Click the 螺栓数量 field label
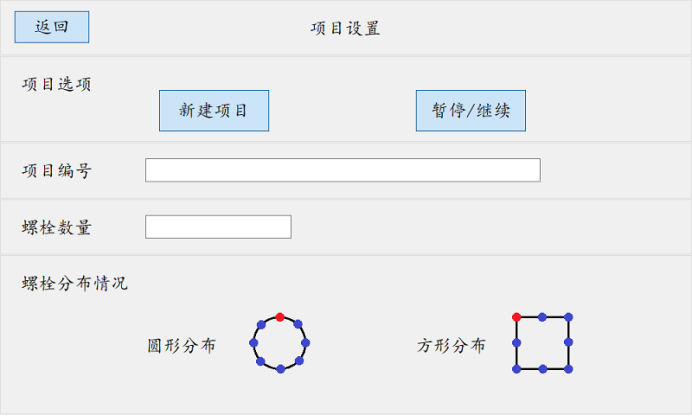The image size is (692, 416). 57,227
